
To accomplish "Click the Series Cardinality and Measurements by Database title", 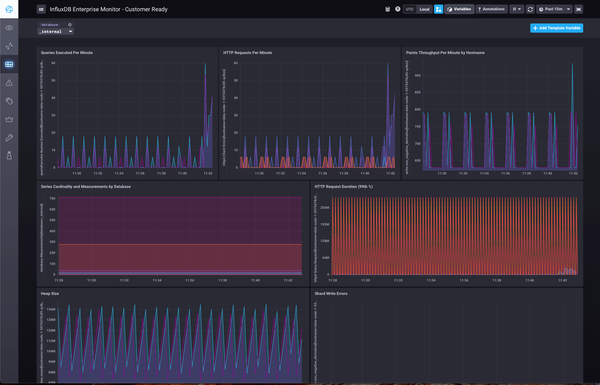I will 86,187.
